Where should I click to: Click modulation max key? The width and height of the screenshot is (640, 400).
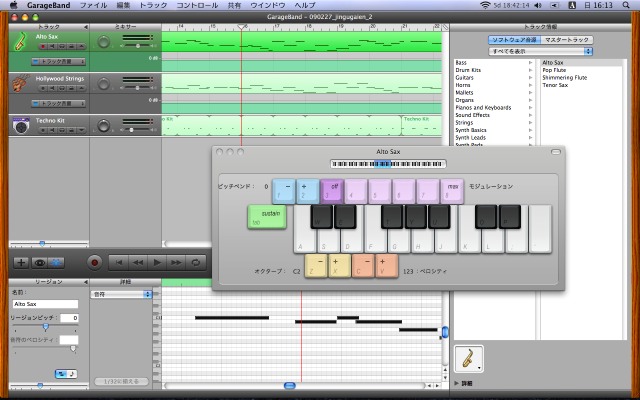click(452, 191)
